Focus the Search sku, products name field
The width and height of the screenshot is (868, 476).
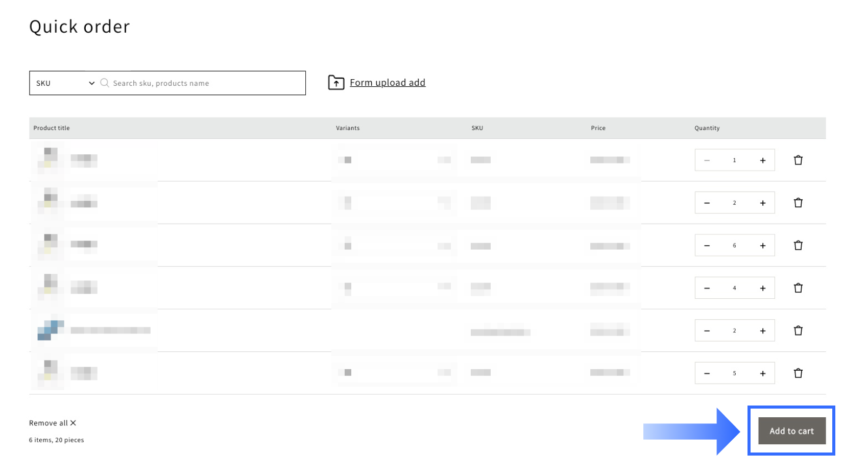pyautogui.click(x=204, y=83)
